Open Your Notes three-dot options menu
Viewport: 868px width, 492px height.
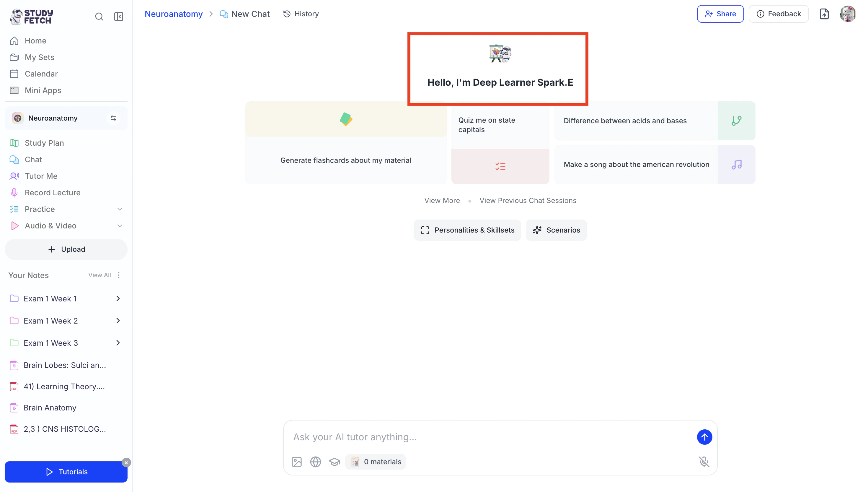click(x=118, y=275)
